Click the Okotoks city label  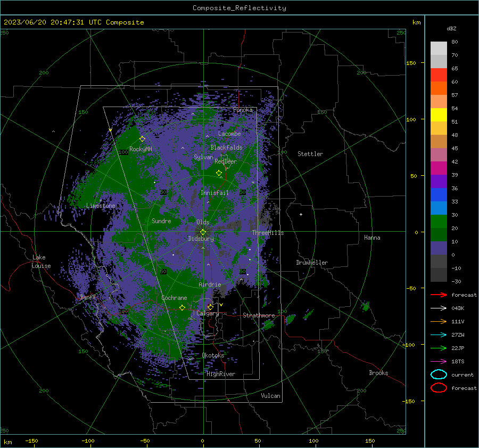coord(213,355)
